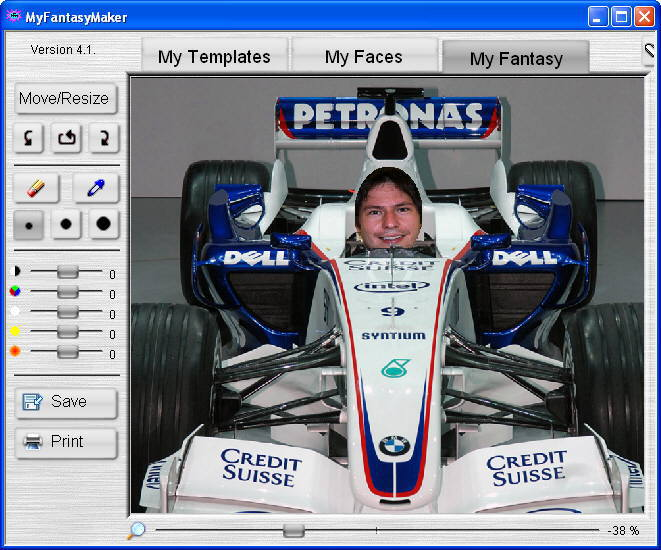Click the contrast slider handle
Image resolution: width=661 pixels, height=550 pixels.
click(x=67, y=271)
